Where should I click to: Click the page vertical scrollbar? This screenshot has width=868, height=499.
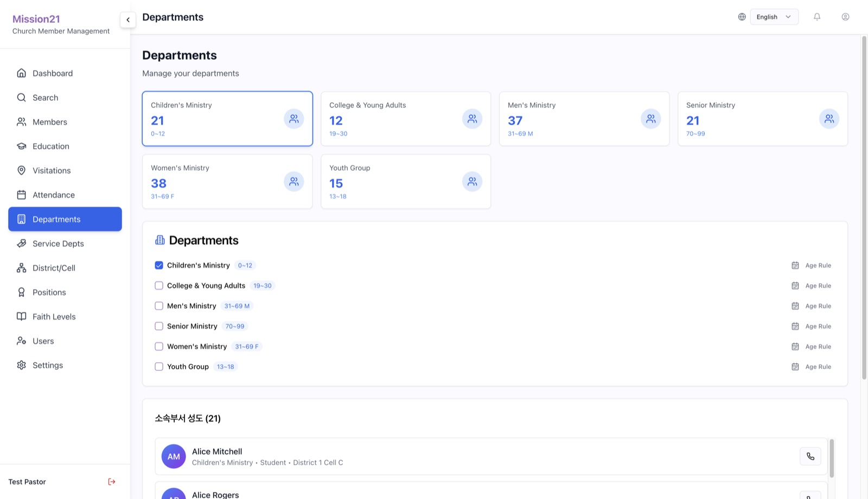[x=864, y=208]
